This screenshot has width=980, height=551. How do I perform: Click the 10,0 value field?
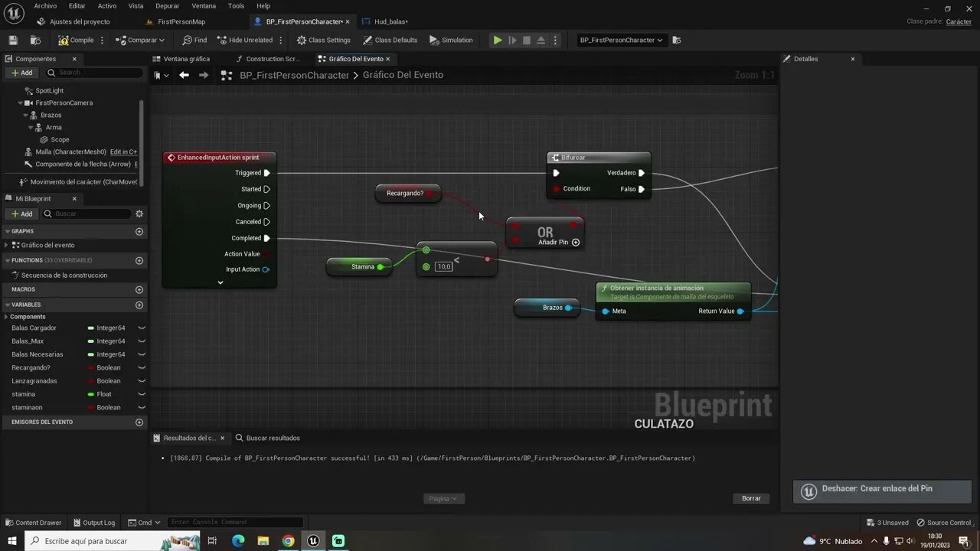click(444, 266)
